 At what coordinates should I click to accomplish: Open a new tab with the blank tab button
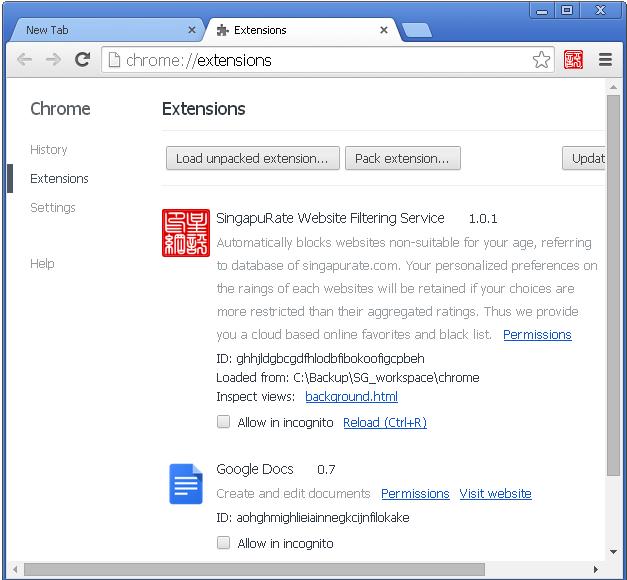416,30
